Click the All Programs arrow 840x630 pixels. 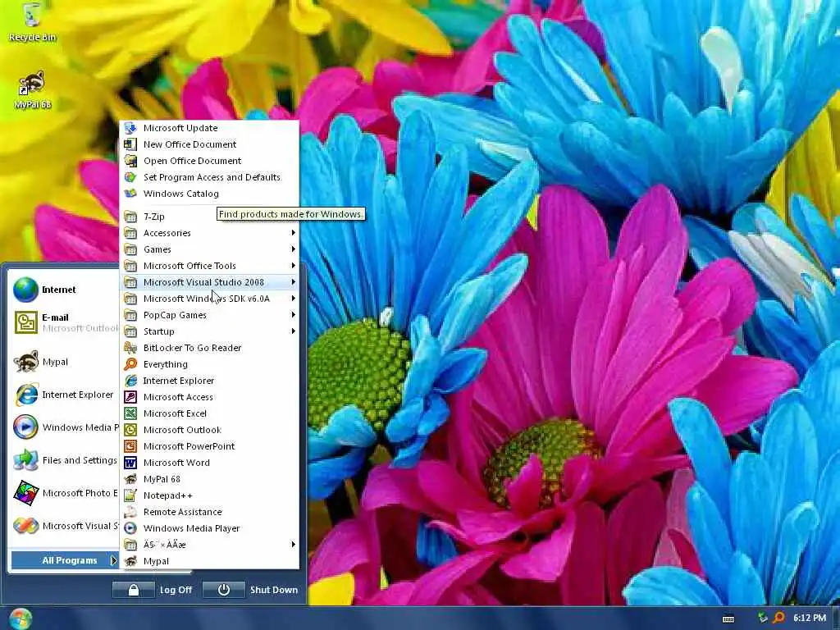pos(113,560)
